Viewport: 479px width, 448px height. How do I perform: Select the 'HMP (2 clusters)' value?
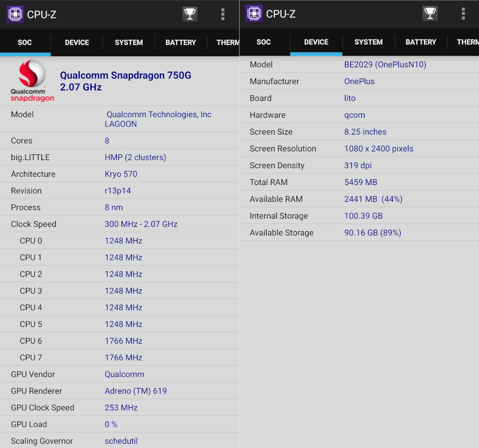[x=135, y=157]
